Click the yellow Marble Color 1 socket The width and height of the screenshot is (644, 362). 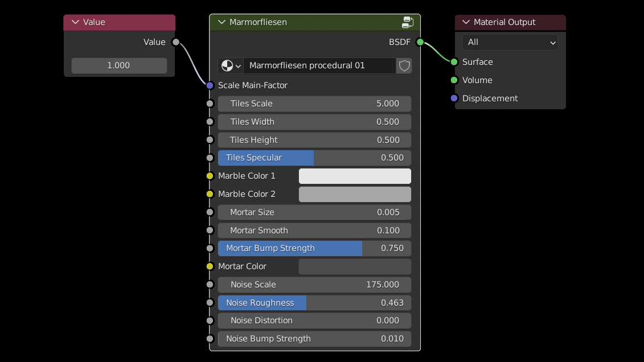click(210, 176)
